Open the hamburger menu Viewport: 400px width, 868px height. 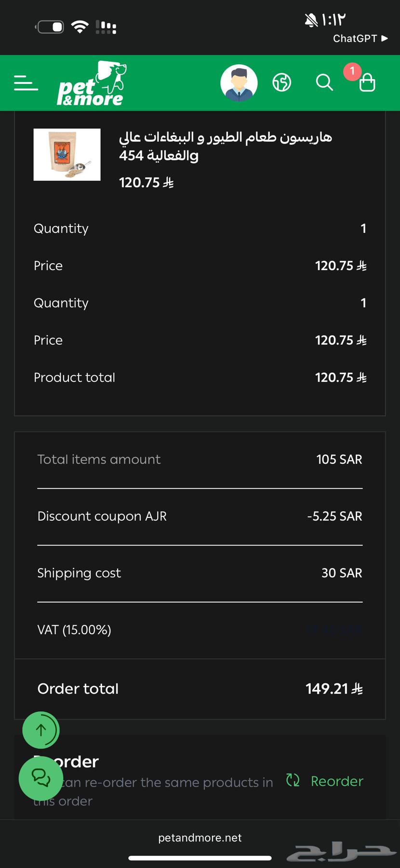tap(26, 83)
